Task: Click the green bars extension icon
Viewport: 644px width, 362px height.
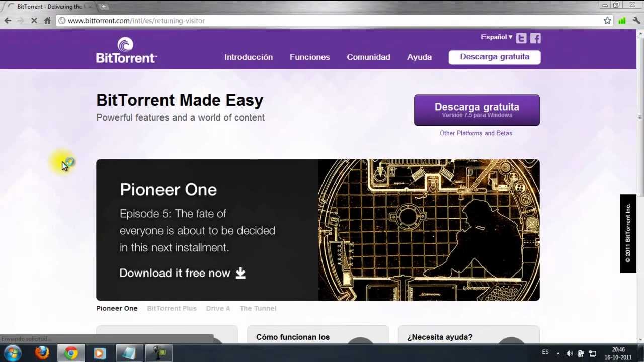Action: (622, 21)
